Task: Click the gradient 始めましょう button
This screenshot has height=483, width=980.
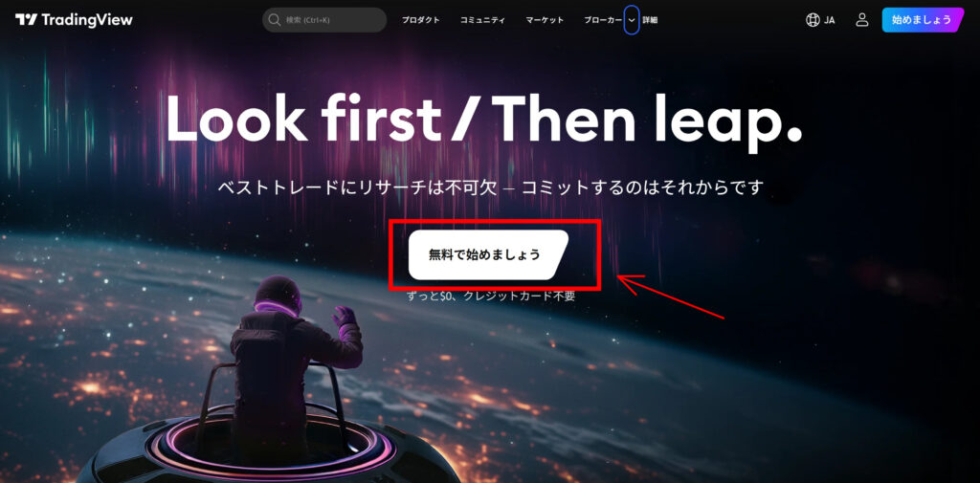Action: pos(924,20)
